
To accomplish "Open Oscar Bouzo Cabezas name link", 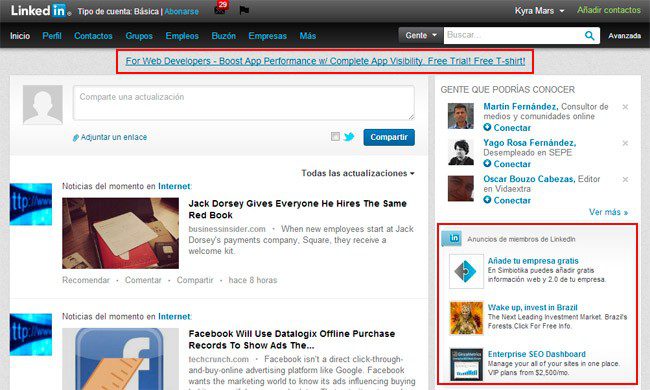I will 529,179.
